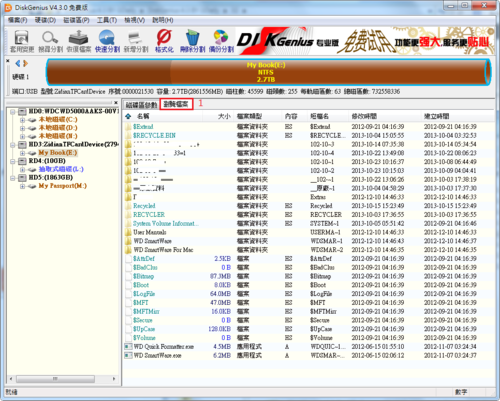Click the 內容 column header
The width and height of the screenshot is (500, 401).
(291, 116)
